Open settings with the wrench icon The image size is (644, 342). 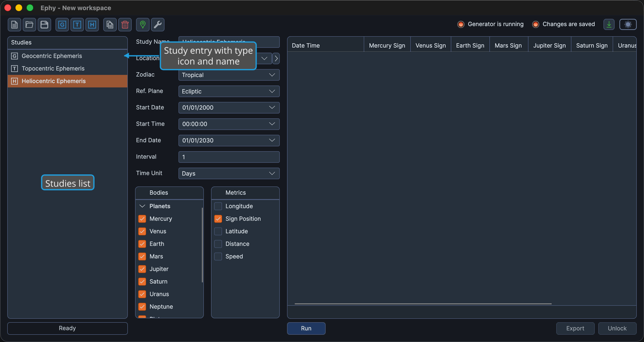[158, 25]
